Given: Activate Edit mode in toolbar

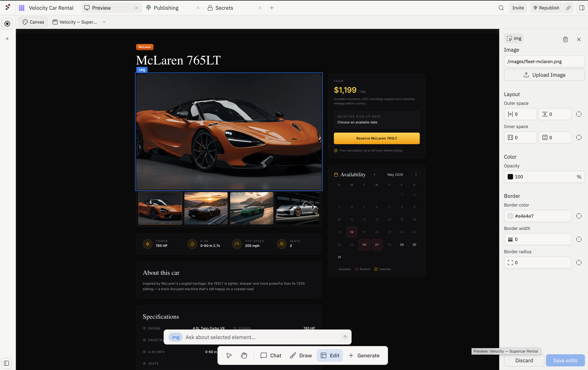Looking at the screenshot, I should point(330,355).
